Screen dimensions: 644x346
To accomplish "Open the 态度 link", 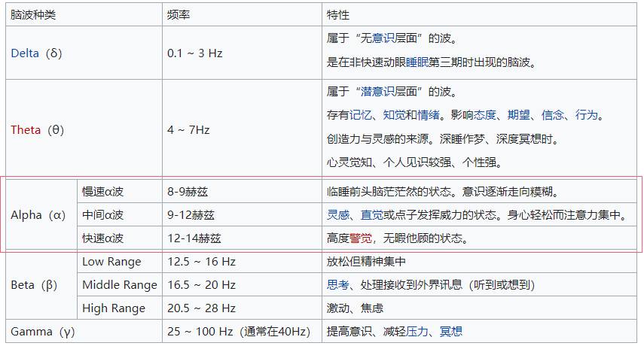I will click(x=484, y=115).
